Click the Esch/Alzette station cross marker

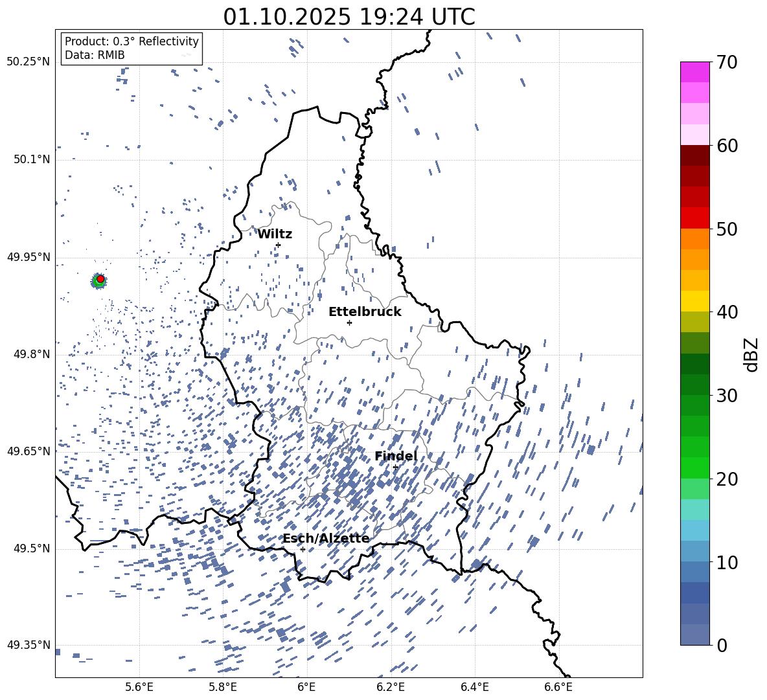coord(303,549)
